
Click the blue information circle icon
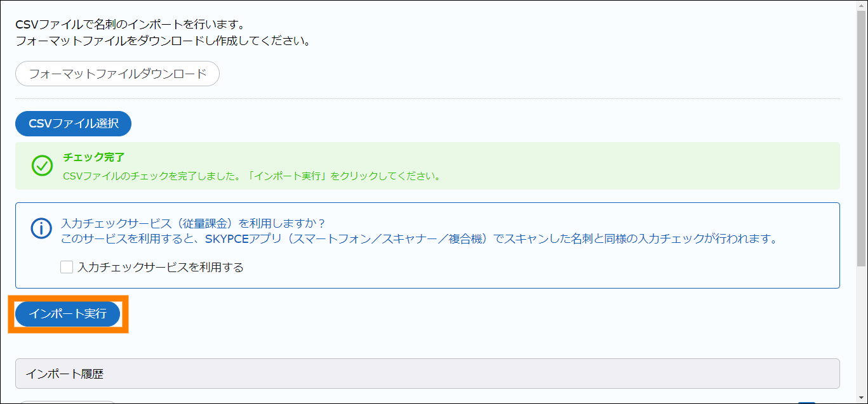(41, 229)
